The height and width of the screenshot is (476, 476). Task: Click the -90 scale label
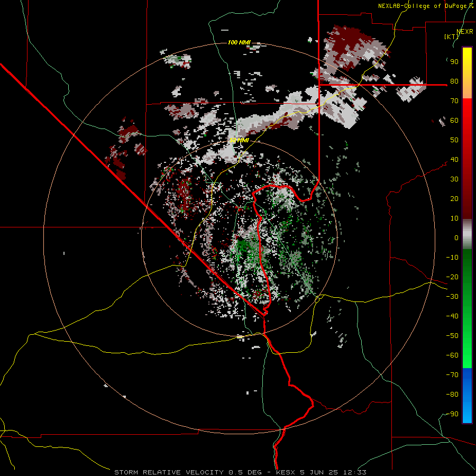(452, 414)
